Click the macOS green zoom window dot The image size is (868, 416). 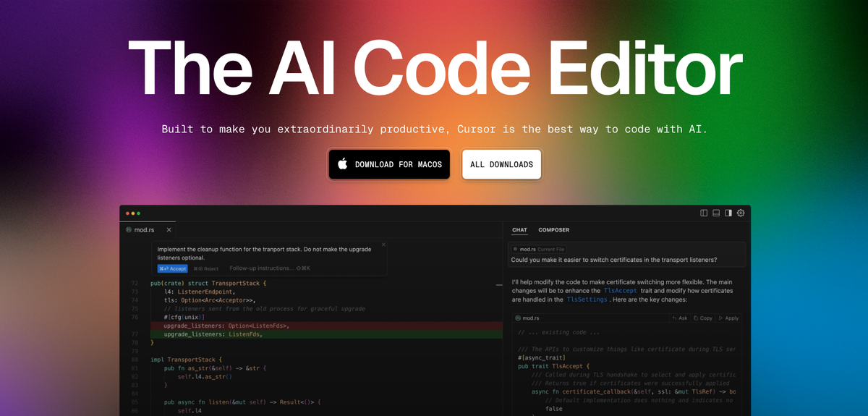[x=138, y=213]
